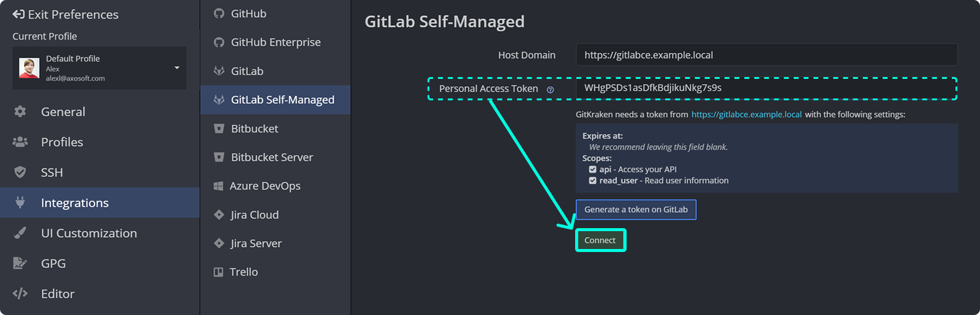The image size is (980, 315).
Task: Click into the Host Domain field
Action: tap(766, 55)
